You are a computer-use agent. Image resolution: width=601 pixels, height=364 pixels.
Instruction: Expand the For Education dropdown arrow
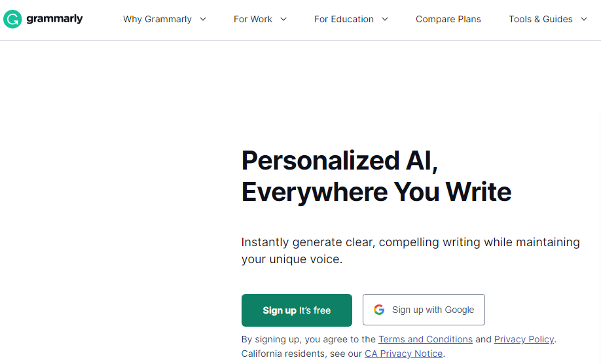pos(385,20)
